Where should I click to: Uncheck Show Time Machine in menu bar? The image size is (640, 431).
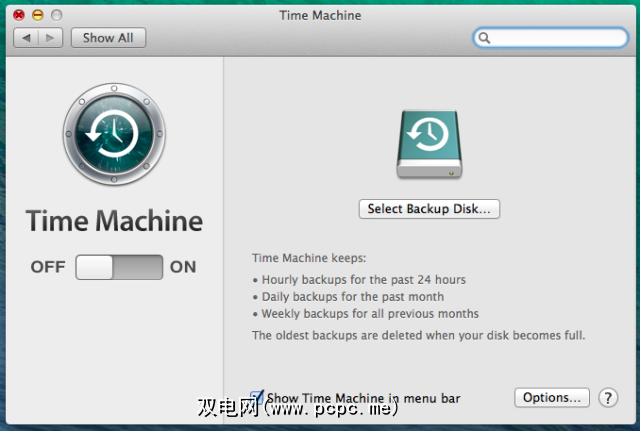click(256, 396)
